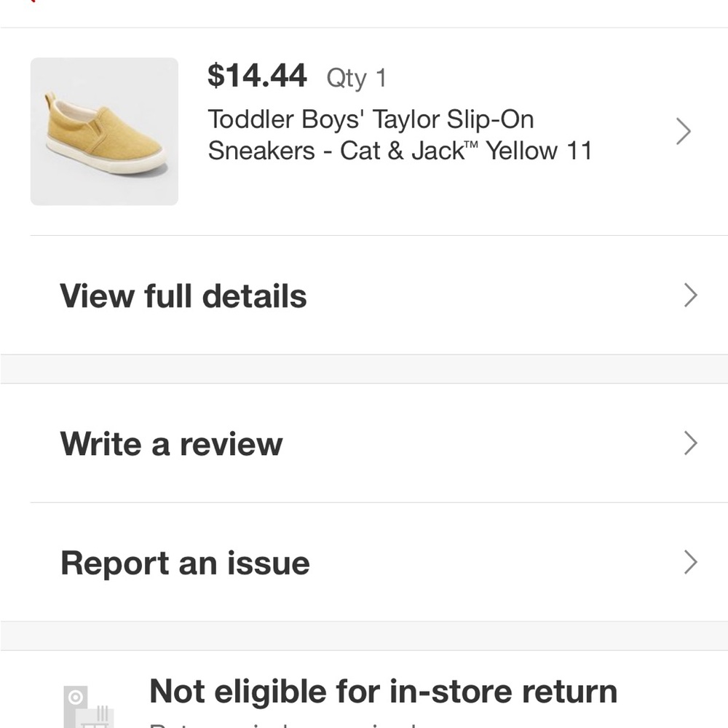Tap the in-store return store icon

[88, 707]
